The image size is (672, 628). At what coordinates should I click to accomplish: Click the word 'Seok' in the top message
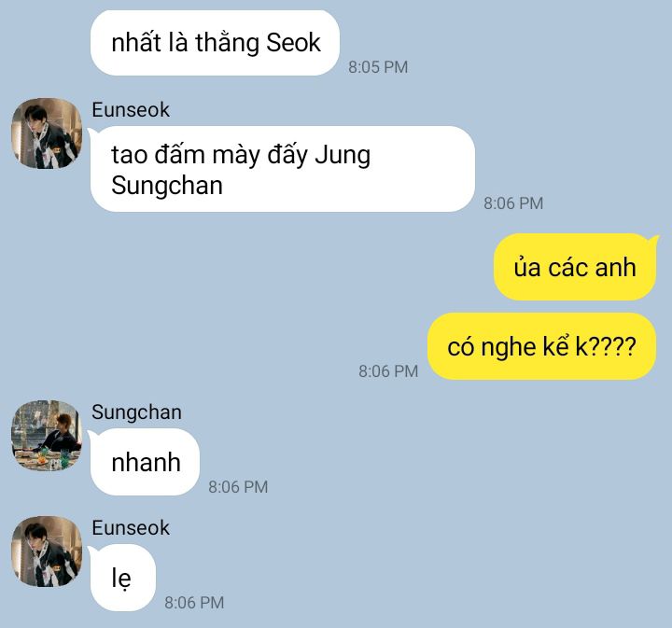coord(294,43)
